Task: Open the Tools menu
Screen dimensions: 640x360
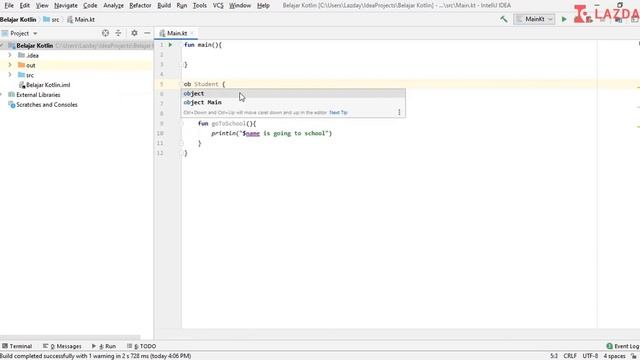Action: pos(200,5)
